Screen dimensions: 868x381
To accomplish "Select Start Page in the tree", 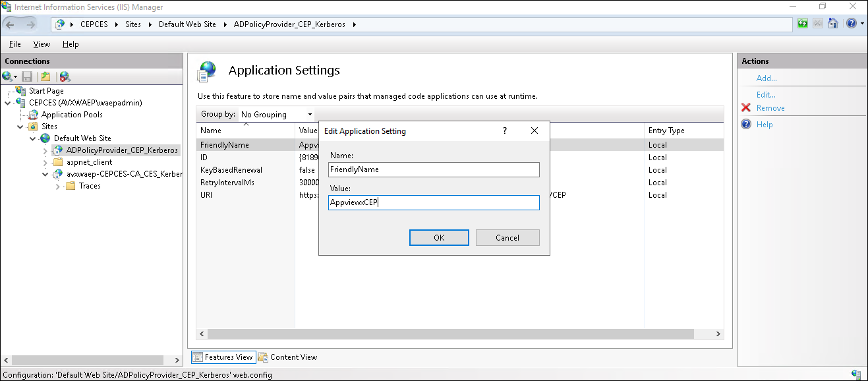I will (x=46, y=91).
